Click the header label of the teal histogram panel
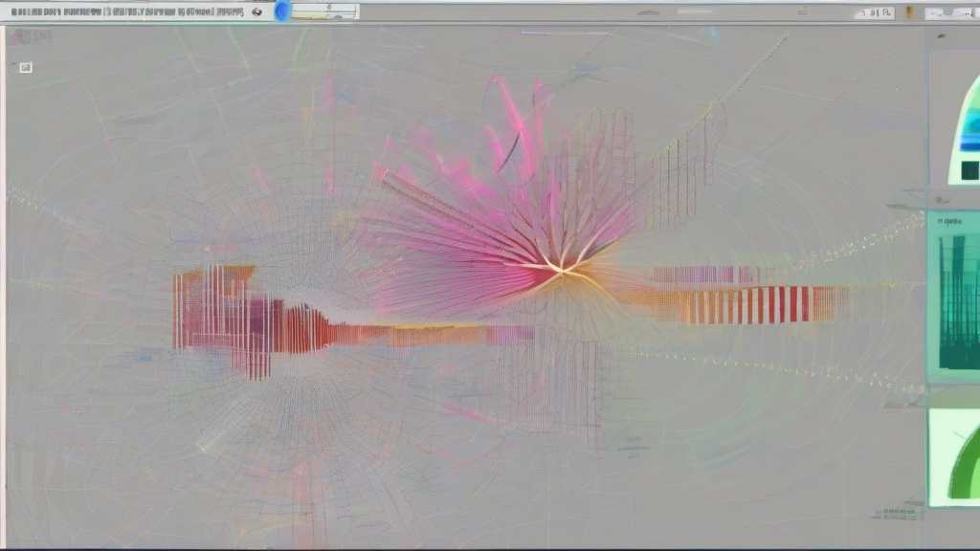 951,220
